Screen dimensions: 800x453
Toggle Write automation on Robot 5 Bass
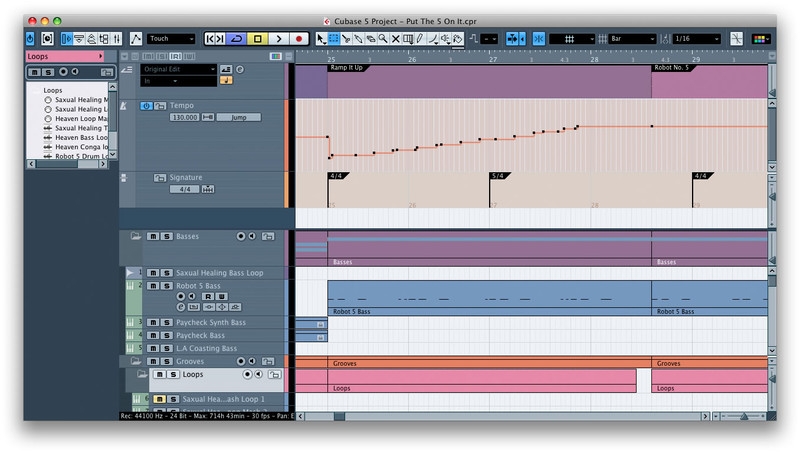pyautogui.click(x=221, y=296)
